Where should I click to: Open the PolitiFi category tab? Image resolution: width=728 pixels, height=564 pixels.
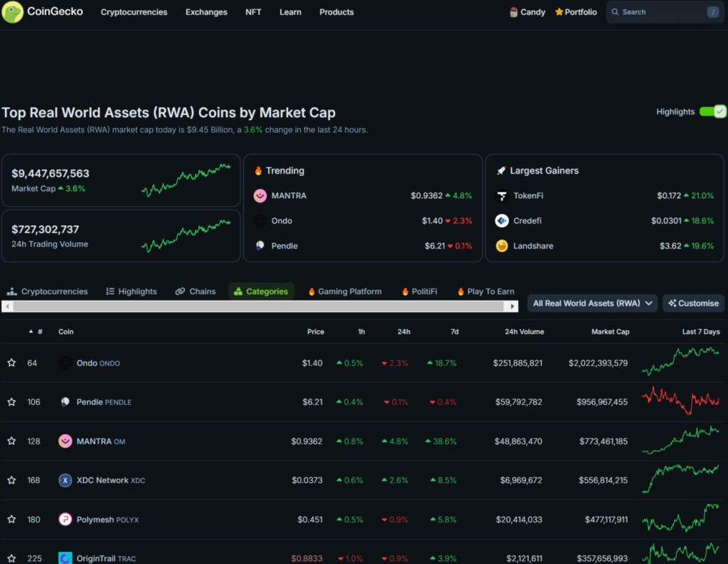pos(419,291)
